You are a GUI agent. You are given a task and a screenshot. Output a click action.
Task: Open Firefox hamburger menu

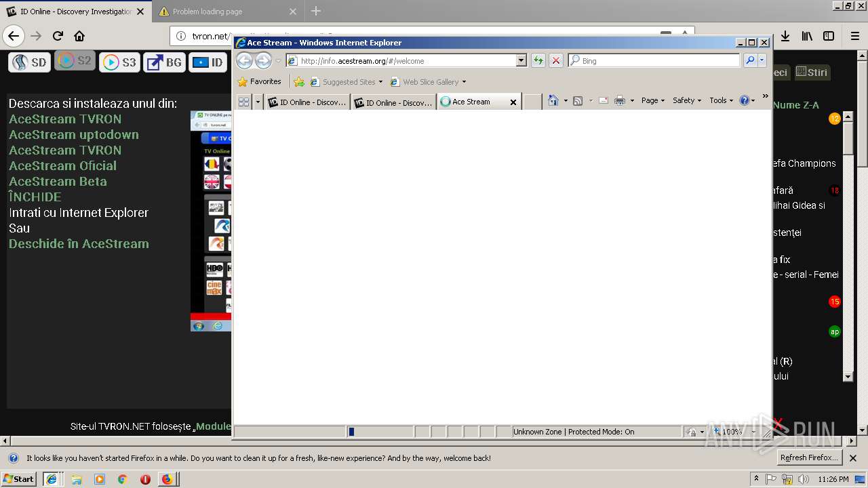click(854, 36)
